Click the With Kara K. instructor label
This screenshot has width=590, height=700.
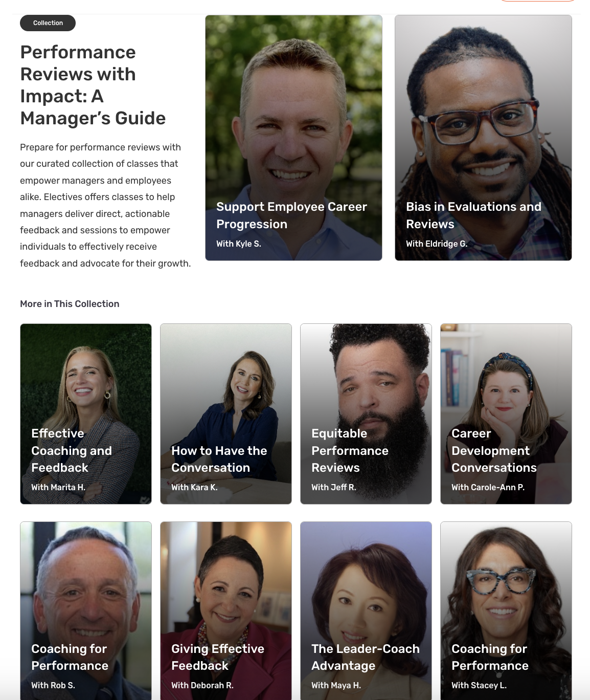pyautogui.click(x=194, y=487)
